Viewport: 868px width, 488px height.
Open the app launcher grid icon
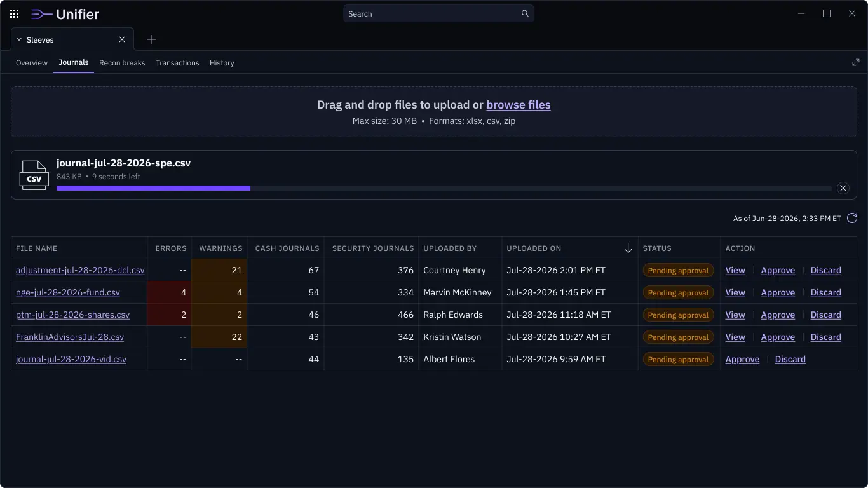(x=14, y=13)
